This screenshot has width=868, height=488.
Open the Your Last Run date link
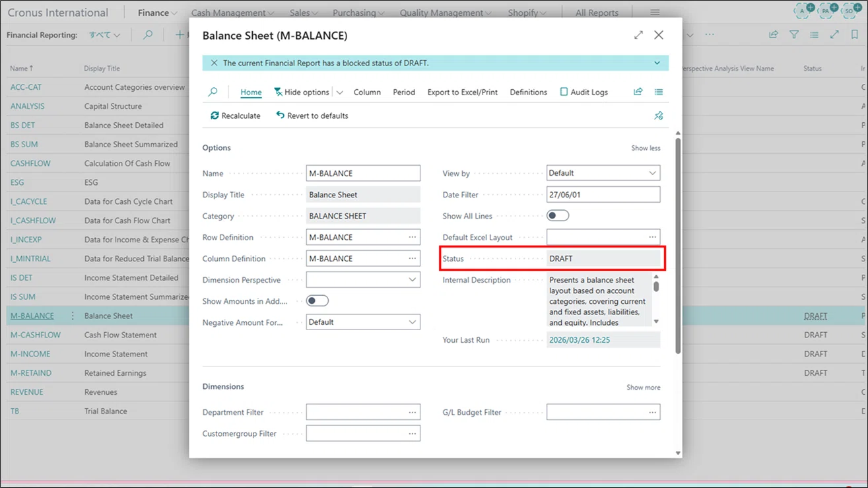coord(580,340)
